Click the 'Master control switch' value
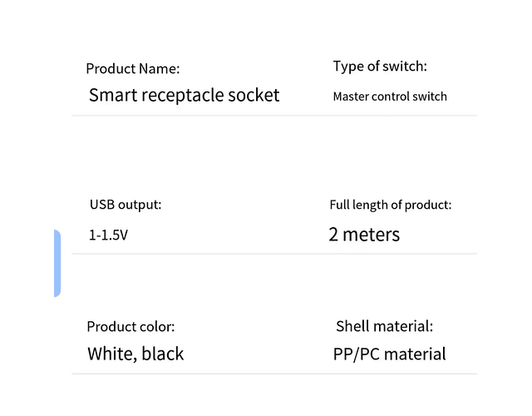Viewport: 532px width, 416px height. (390, 97)
